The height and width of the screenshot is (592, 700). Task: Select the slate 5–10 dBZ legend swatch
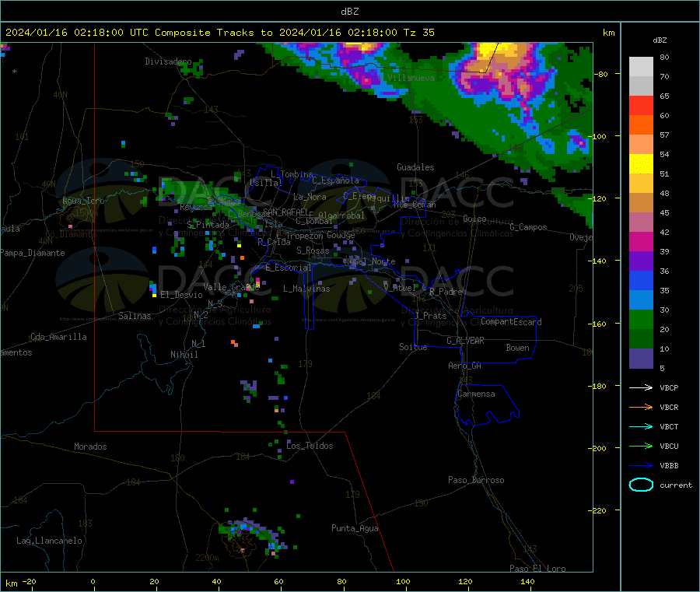click(641, 359)
